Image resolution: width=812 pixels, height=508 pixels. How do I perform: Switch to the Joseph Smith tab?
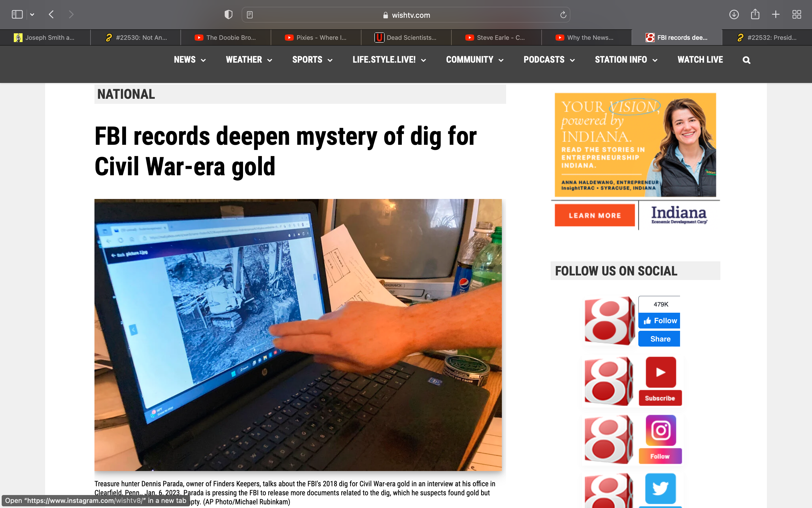point(45,38)
